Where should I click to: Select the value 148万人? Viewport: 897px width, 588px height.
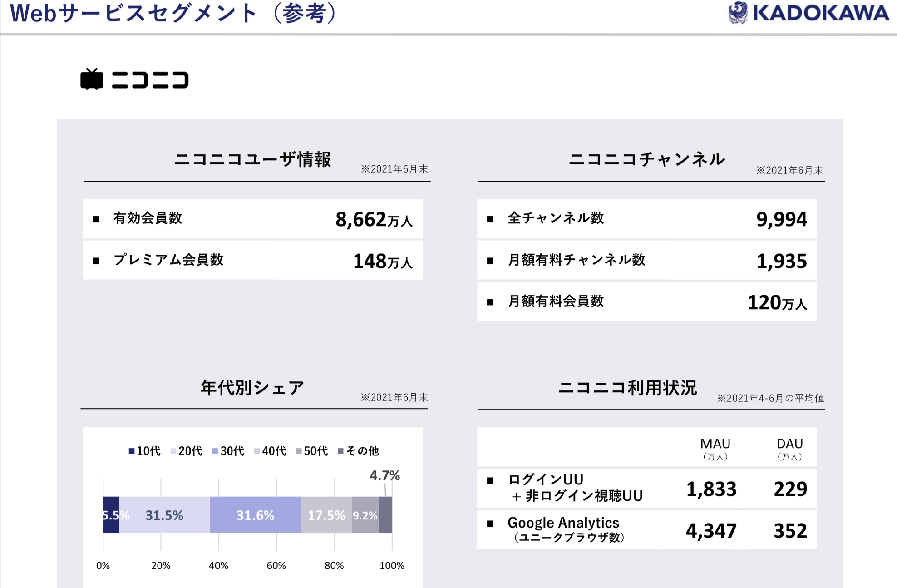tap(383, 261)
